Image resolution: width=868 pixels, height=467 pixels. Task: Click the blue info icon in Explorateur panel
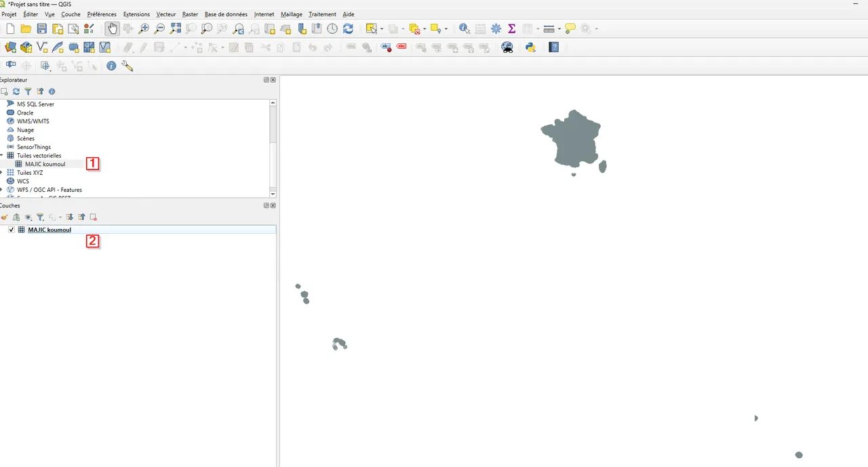tap(52, 91)
